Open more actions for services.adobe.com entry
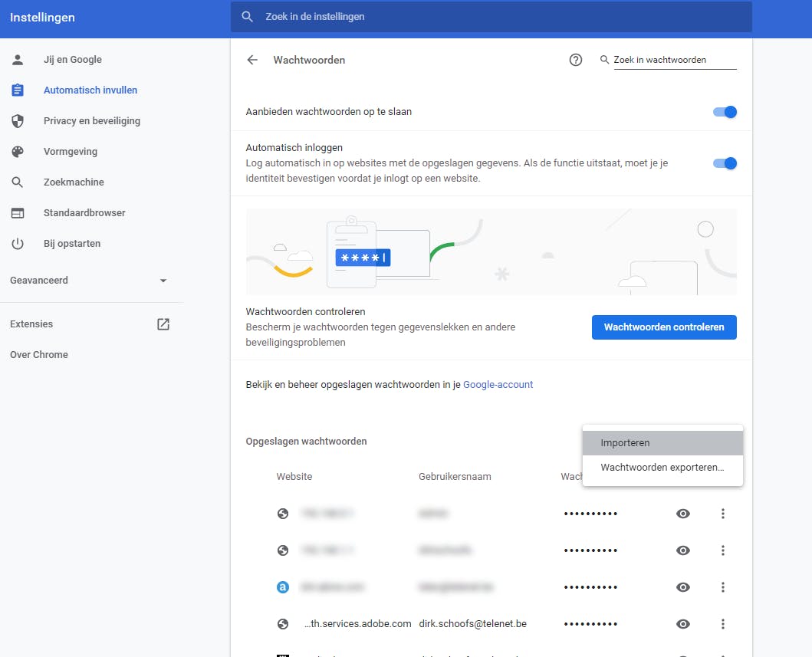 coord(723,624)
